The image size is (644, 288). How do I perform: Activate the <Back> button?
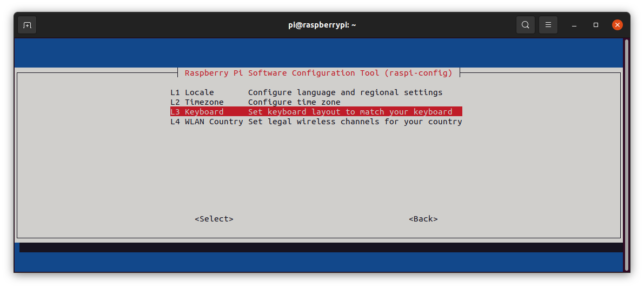tap(423, 219)
